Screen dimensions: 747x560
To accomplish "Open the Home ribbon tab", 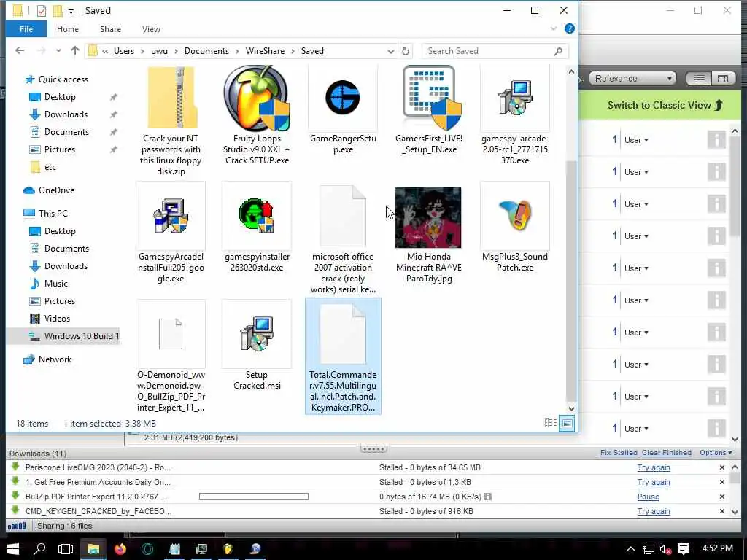I will coord(68,29).
